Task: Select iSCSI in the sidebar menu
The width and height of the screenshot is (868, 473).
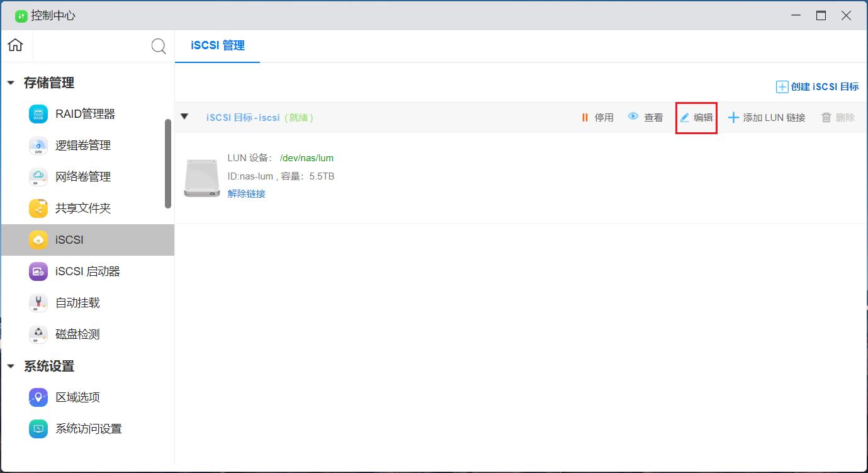Action: coord(69,240)
